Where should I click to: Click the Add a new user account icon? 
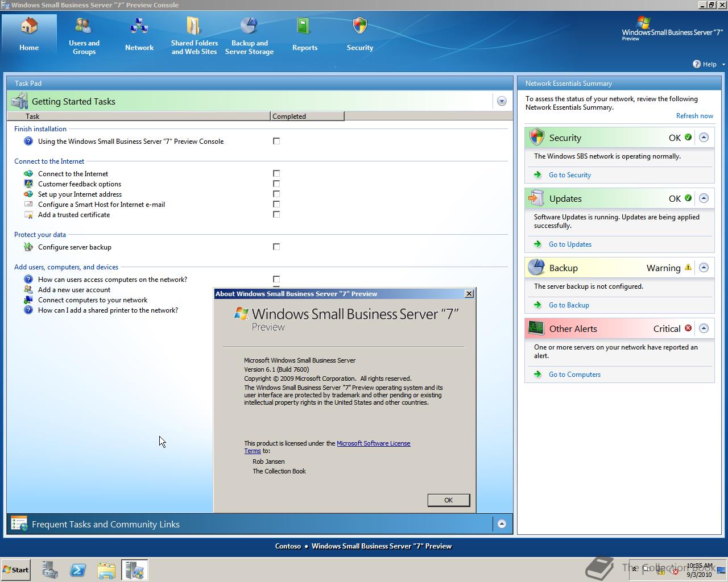click(x=28, y=290)
